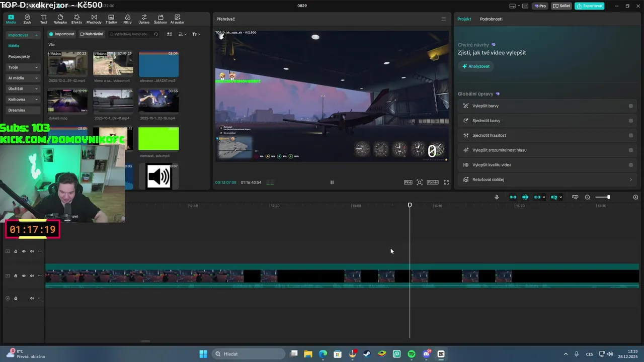
Task: Open more options for top video track
Action: (40, 251)
